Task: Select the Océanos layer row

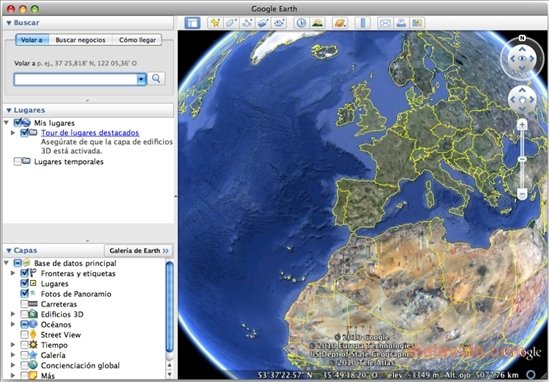Action: point(56,324)
